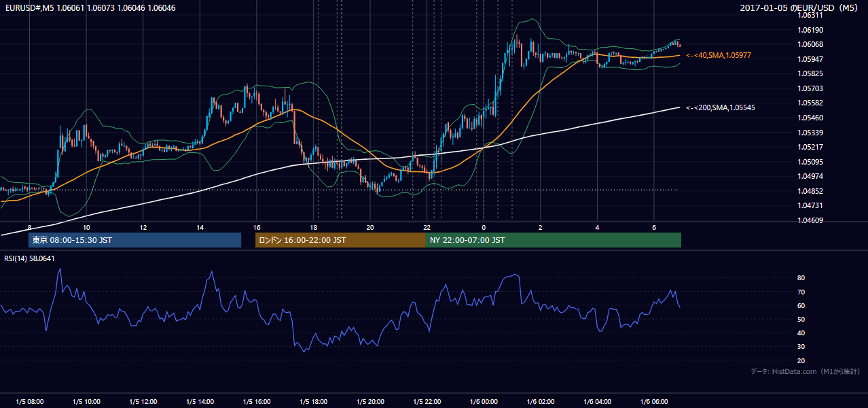
Task: Click price axis value 1.06190
Action: click(x=810, y=30)
